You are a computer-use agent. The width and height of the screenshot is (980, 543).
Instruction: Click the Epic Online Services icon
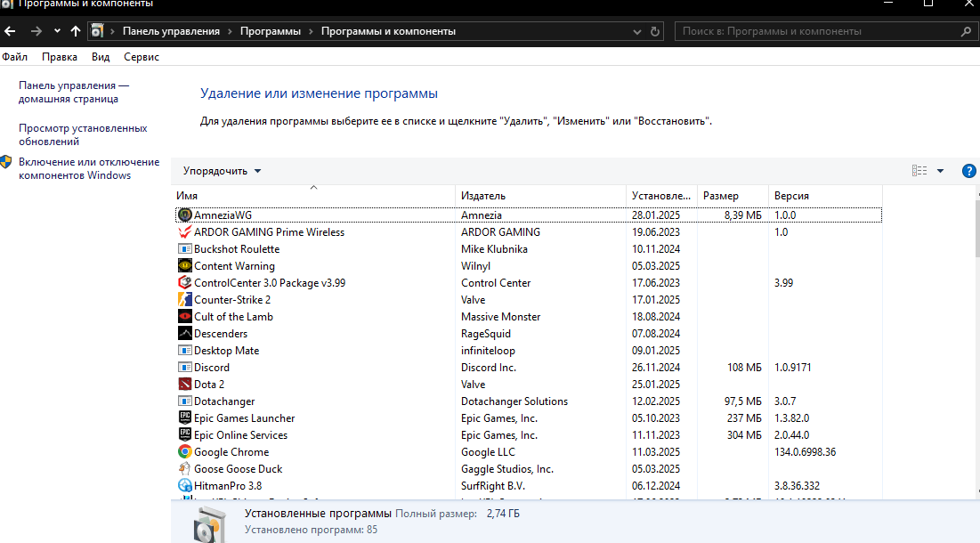[x=184, y=435]
